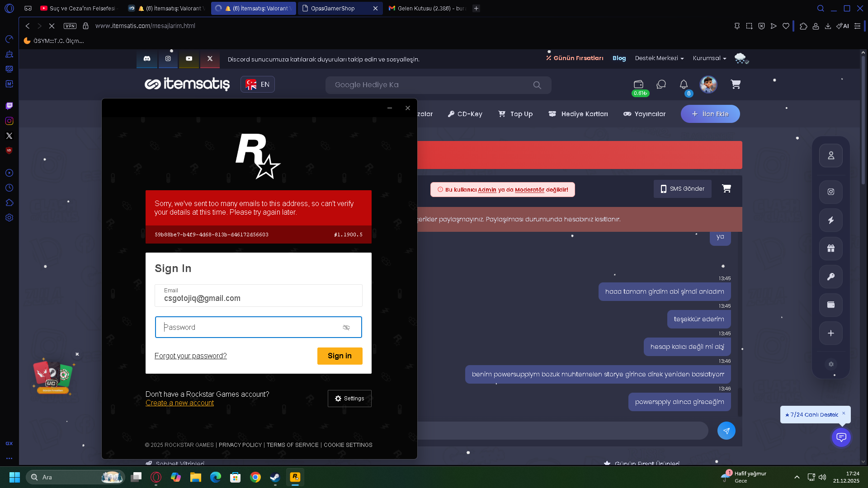Image resolution: width=868 pixels, height=488 pixels.
Task: Stop loading the page in the browser toolbar
Action: (x=52, y=26)
